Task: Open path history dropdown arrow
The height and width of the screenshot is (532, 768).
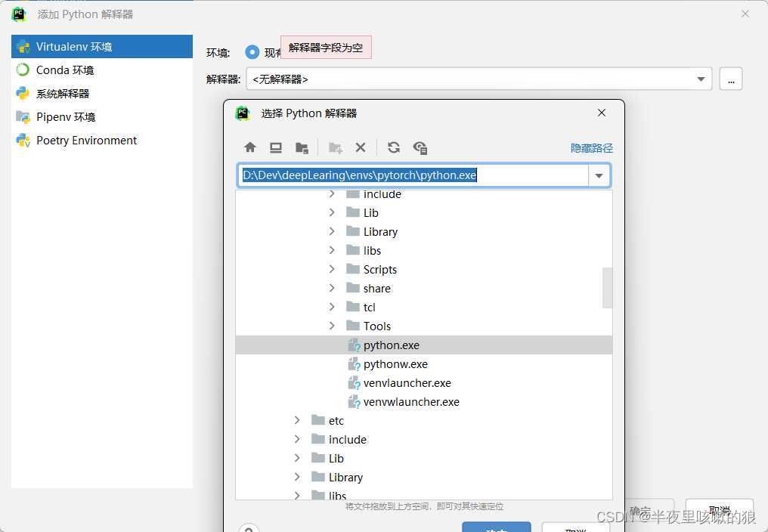Action: (x=599, y=175)
